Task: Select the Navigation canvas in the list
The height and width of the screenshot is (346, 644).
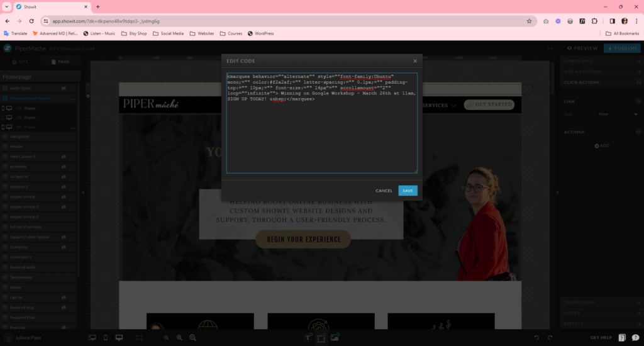Action: pyautogui.click(x=38, y=137)
